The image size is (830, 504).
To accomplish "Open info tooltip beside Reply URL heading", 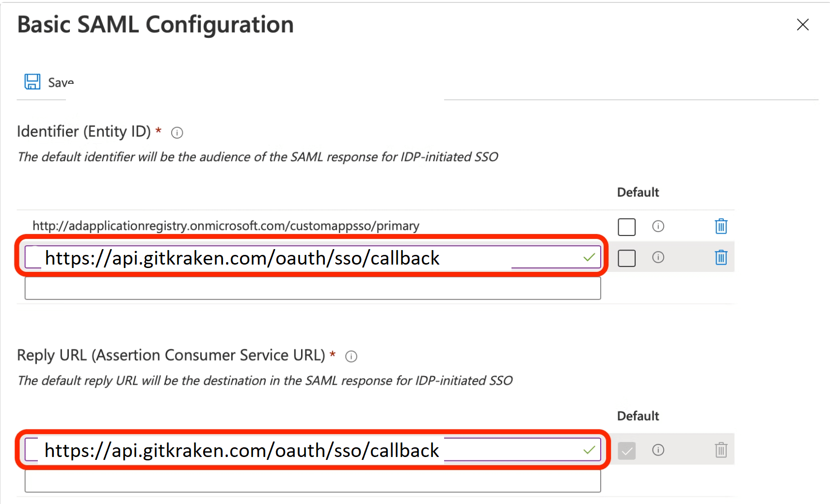I will pos(351,357).
